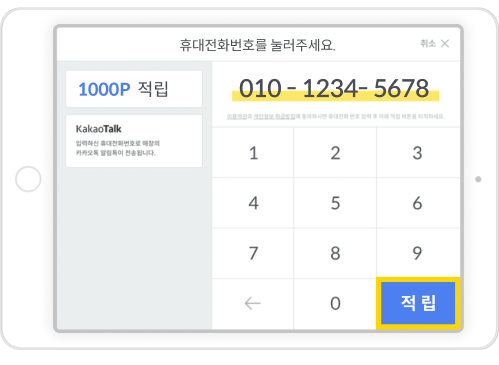Viewport: 499px width, 365px height.
Task: Tap digit 4 on the keypad
Action: pos(253,203)
